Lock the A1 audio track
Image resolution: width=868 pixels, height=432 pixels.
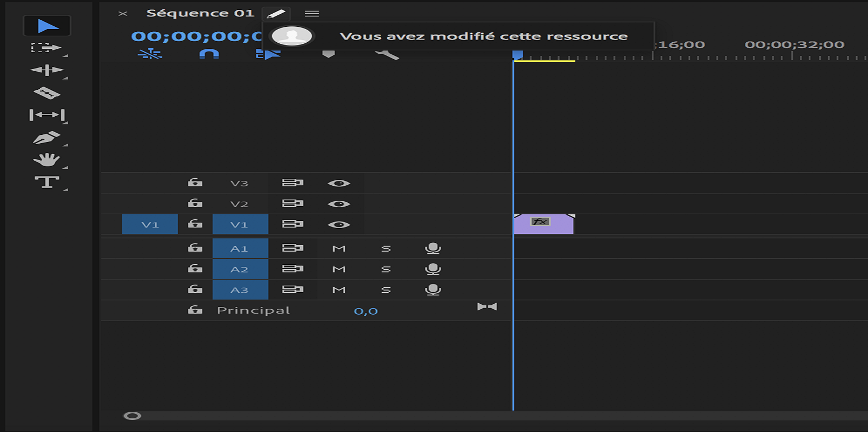195,248
